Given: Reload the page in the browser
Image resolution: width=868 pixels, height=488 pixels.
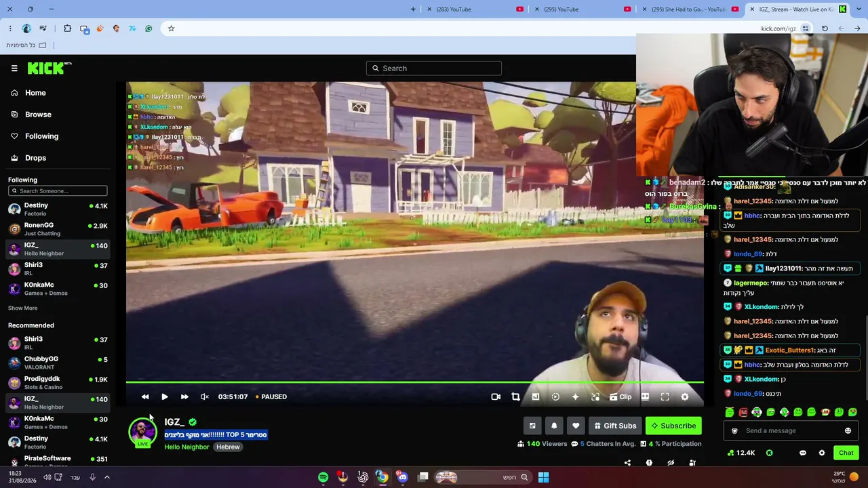Looking at the screenshot, I should coord(825,28).
